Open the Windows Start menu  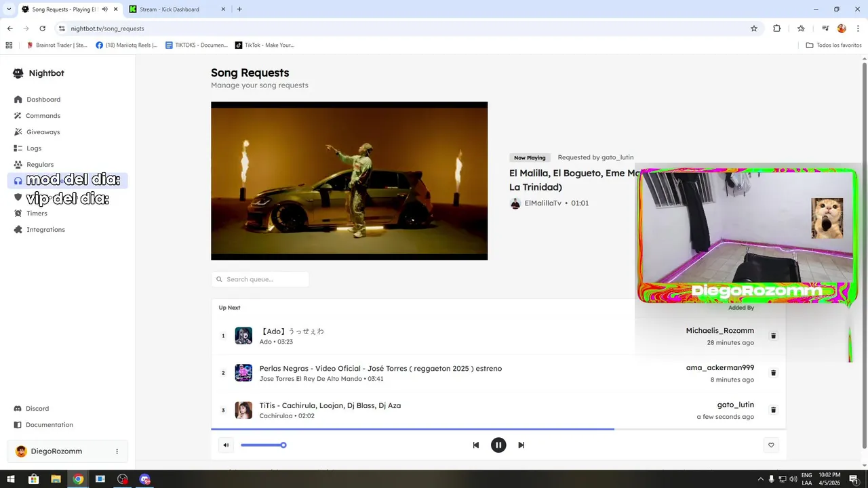(11, 479)
